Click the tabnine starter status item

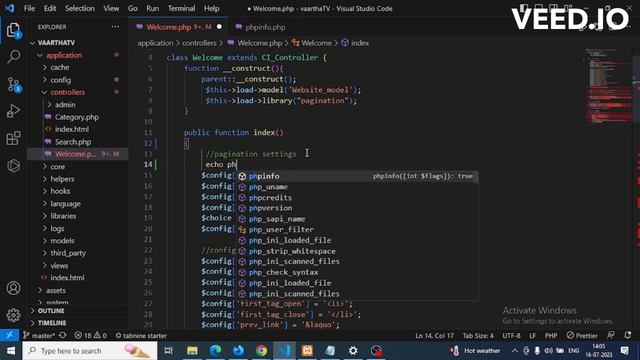click(141, 336)
